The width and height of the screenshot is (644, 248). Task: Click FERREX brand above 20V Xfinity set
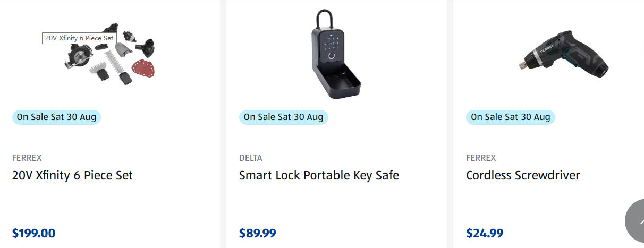pos(27,158)
